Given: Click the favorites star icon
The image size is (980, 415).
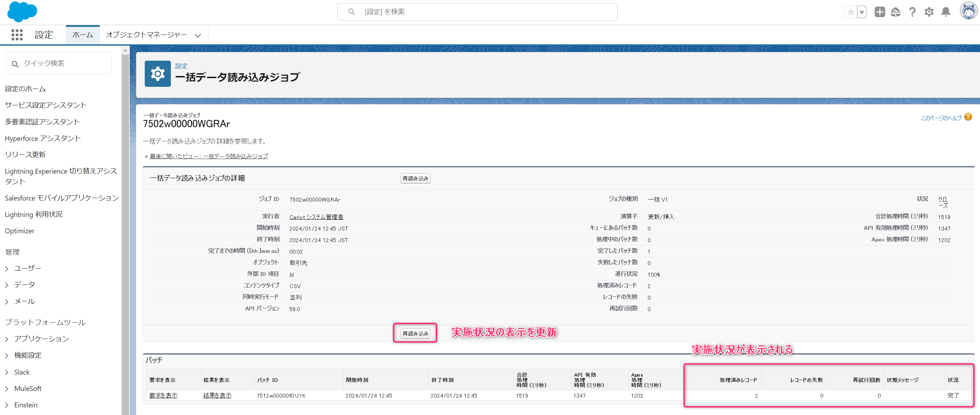Looking at the screenshot, I should [851, 12].
